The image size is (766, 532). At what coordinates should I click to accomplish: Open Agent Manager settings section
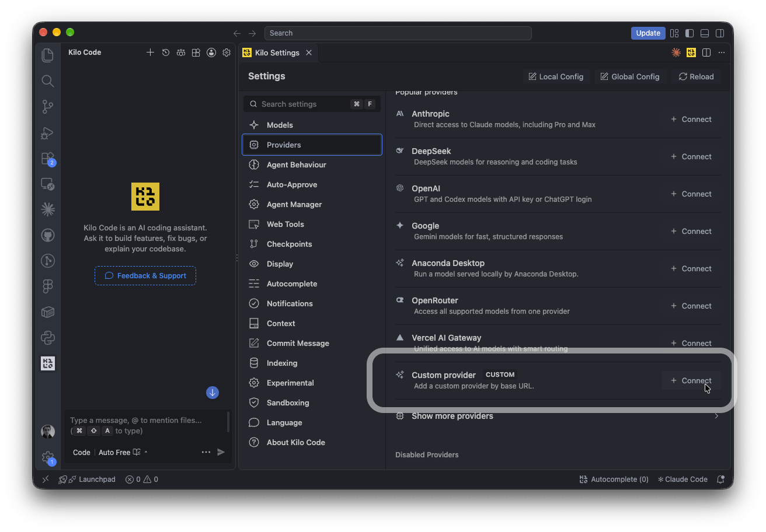[x=312, y=204]
